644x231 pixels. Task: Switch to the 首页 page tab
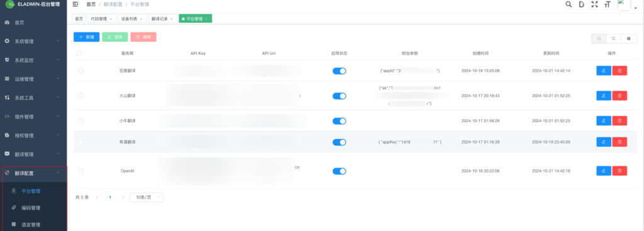tap(79, 19)
